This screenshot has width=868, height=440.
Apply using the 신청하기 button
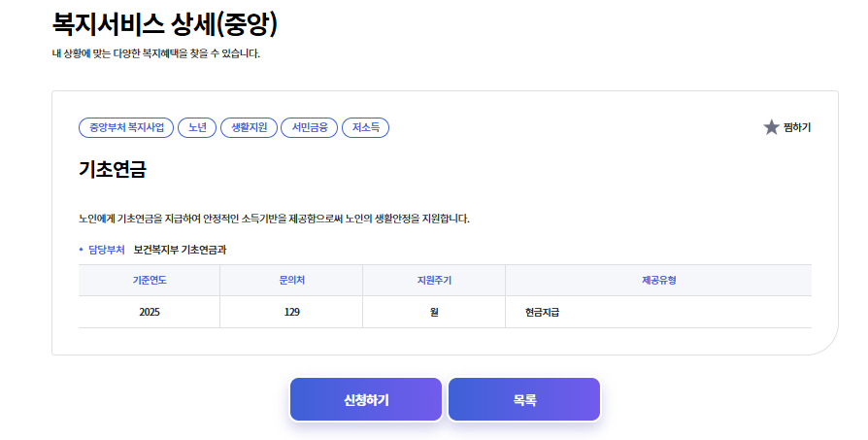pyautogui.click(x=366, y=399)
